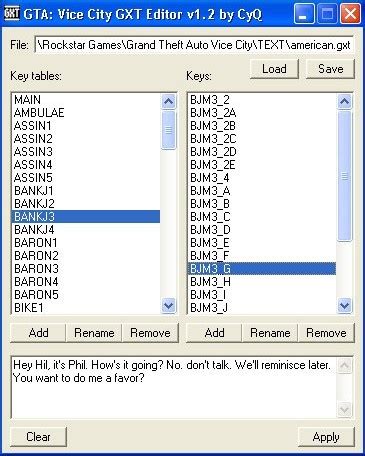Click the GXT app icon in title bar
Viewport: 365px width, 456px height.
[x=12, y=14]
